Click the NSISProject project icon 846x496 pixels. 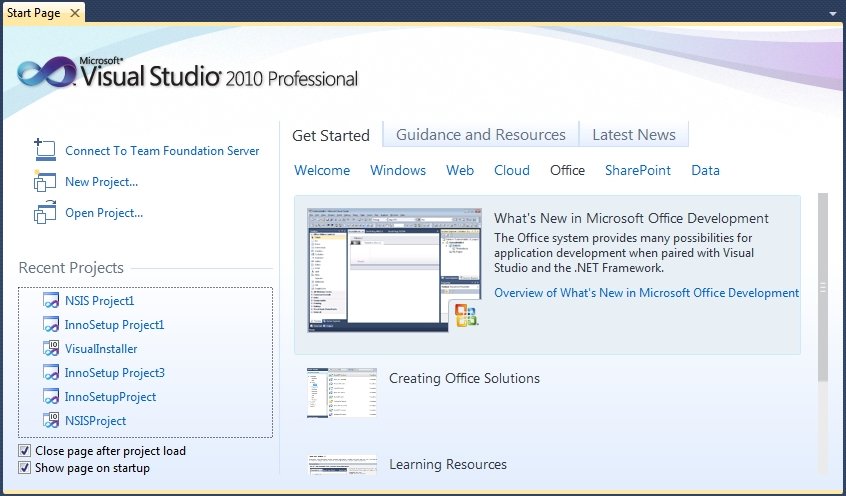coord(51,420)
